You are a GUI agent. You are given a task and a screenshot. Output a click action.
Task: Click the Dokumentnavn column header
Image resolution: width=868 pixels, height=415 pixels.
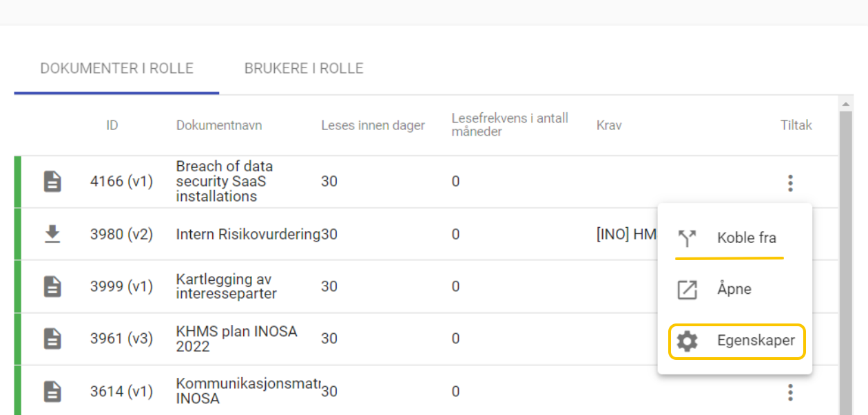point(219,125)
